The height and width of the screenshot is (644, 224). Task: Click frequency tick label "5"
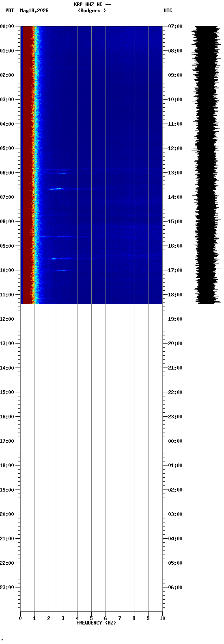click(91, 618)
